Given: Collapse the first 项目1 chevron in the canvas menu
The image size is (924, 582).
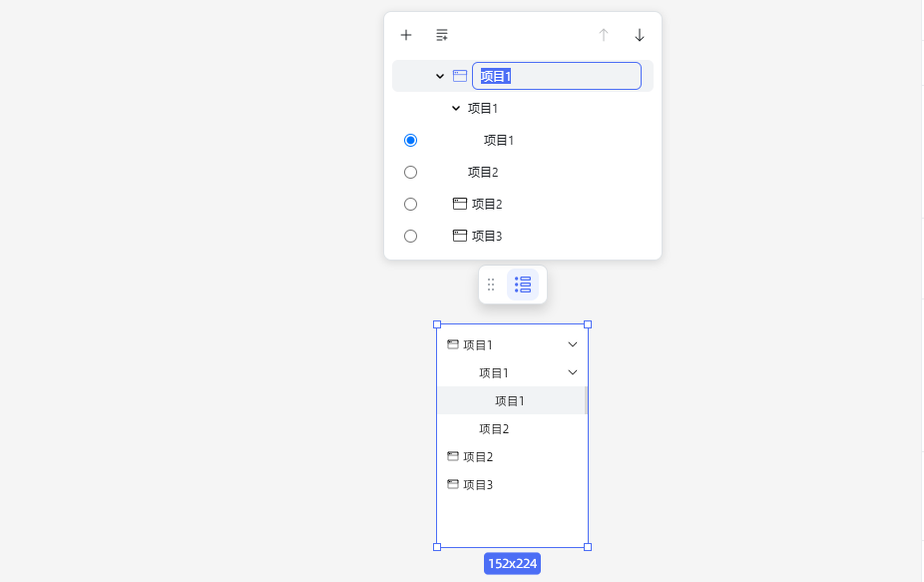Looking at the screenshot, I should click(573, 344).
